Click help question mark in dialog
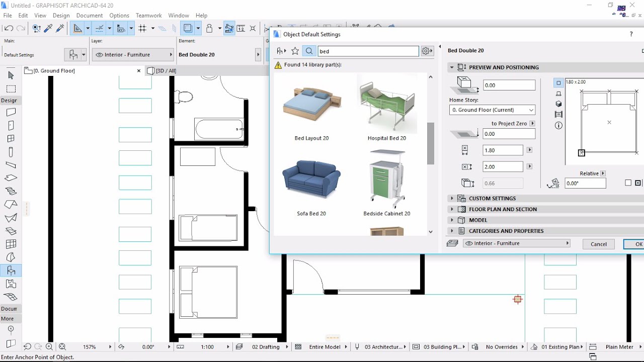 [x=631, y=34]
